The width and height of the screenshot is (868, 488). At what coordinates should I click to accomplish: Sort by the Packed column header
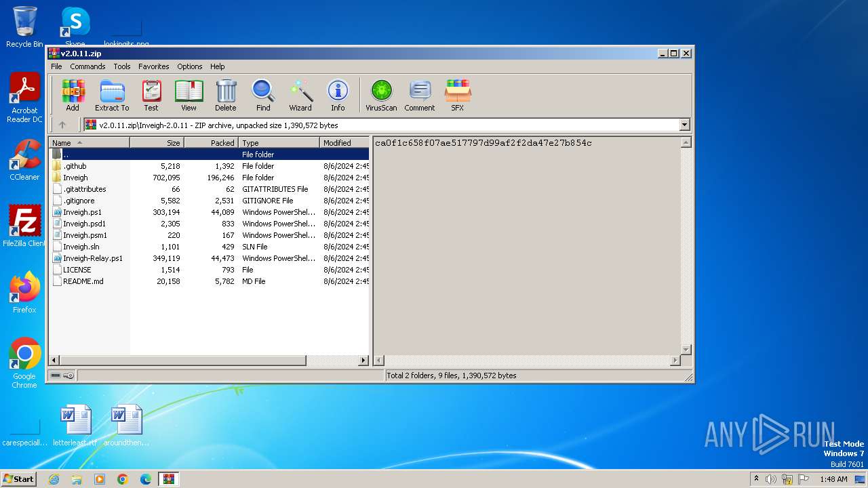211,142
